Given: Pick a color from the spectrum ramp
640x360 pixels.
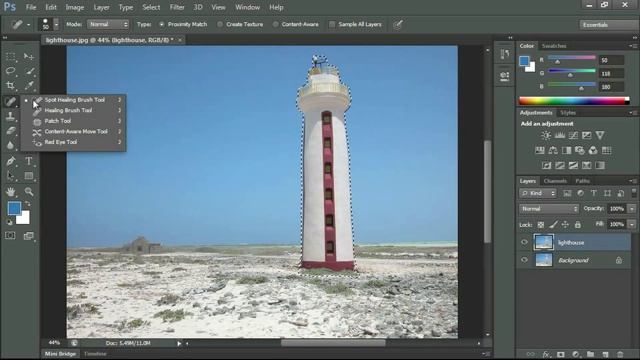Looking at the screenshot, I should 573,101.
